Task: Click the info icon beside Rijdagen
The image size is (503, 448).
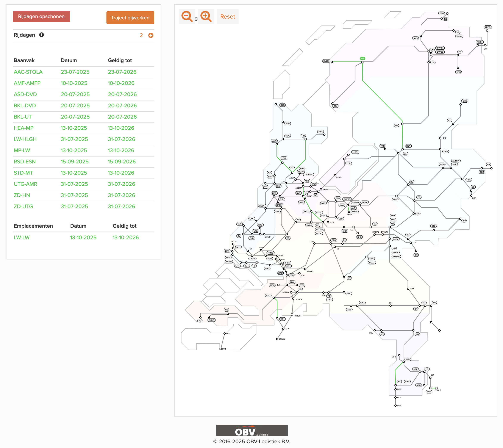Action: pyautogui.click(x=42, y=35)
